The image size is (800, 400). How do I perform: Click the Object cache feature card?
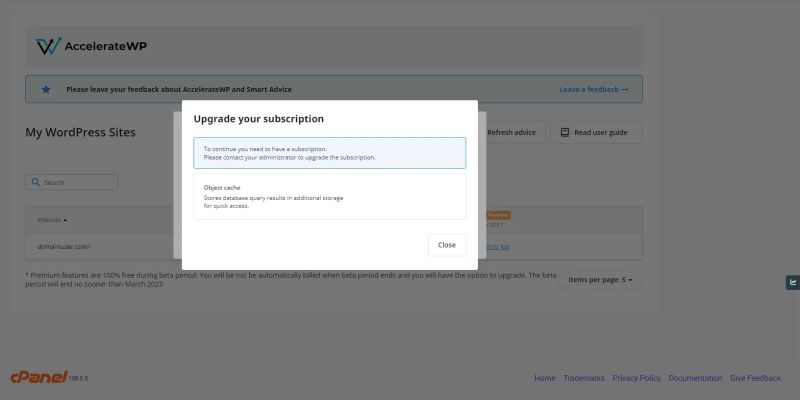pyautogui.click(x=330, y=196)
